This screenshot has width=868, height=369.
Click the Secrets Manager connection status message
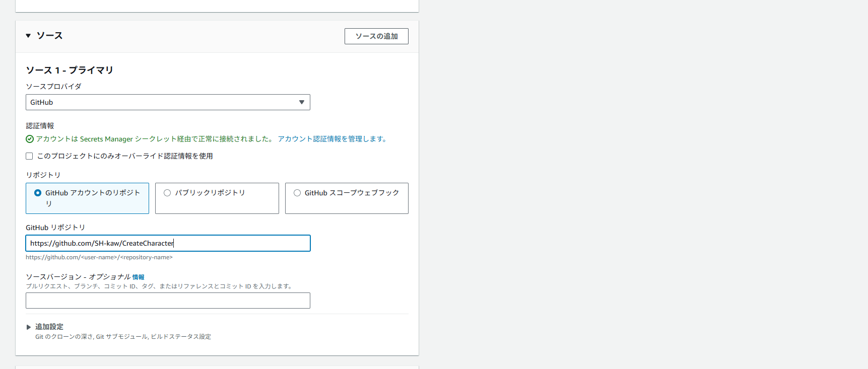click(155, 139)
